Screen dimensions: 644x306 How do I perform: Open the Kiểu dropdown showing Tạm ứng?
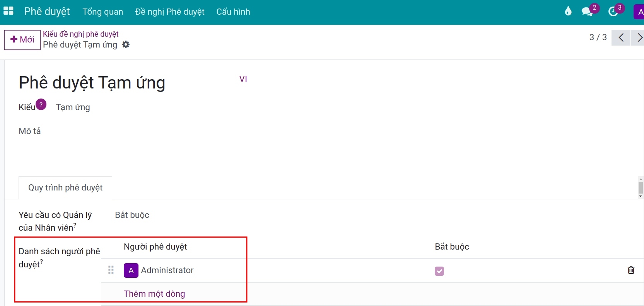coord(73,107)
